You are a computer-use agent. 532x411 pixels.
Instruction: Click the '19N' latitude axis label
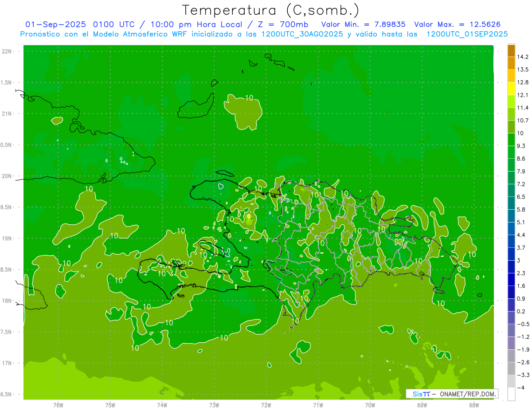(x=7, y=239)
